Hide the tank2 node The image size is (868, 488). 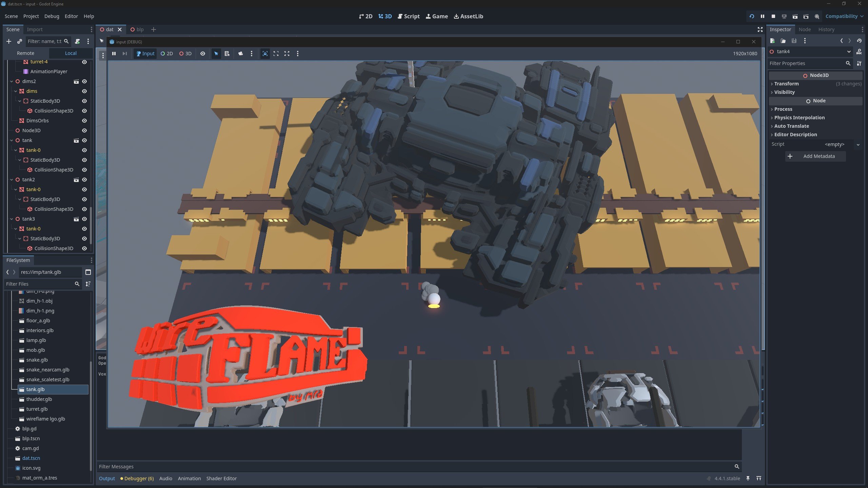(x=84, y=180)
